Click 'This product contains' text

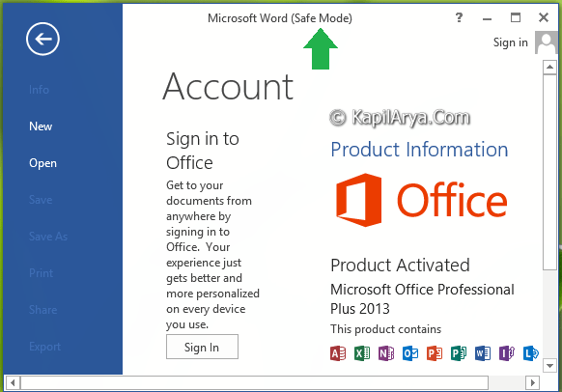[x=385, y=329]
